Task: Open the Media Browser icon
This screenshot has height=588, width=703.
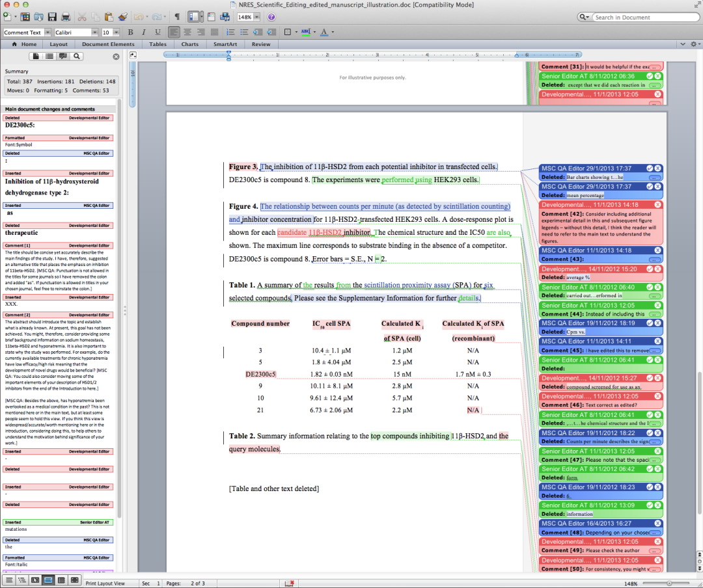Action: tap(225, 17)
